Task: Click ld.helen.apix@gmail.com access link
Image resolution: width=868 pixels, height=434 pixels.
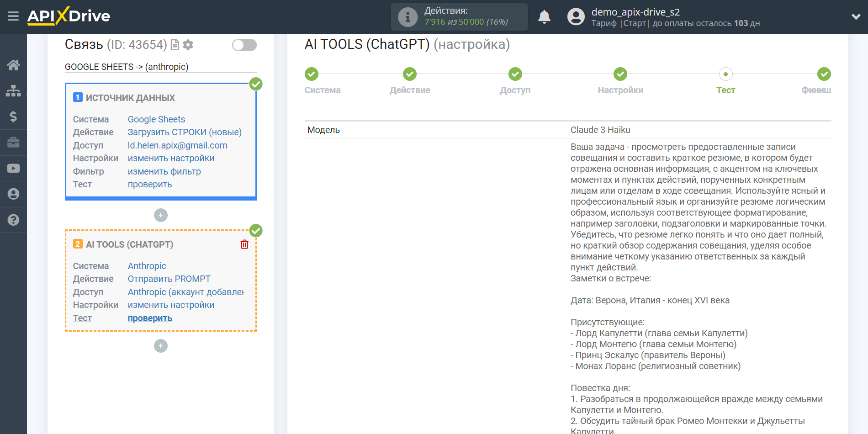Action: 177,145
